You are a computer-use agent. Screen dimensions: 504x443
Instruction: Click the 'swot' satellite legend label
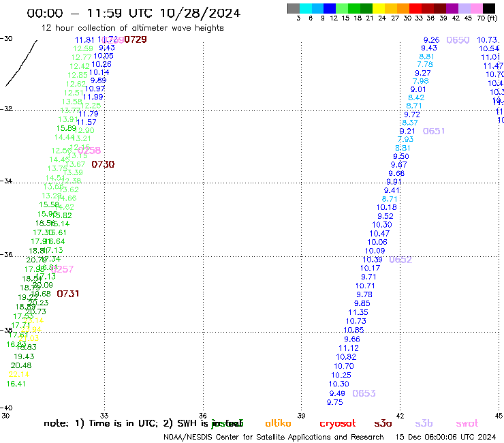(x=467, y=423)
